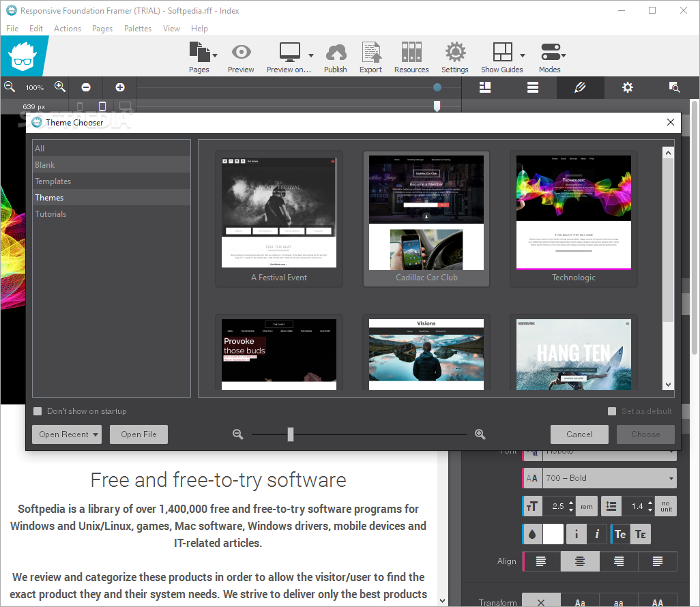Align text right
The image size is (700, 607).
pyautogui.click(x=619, y=561)
